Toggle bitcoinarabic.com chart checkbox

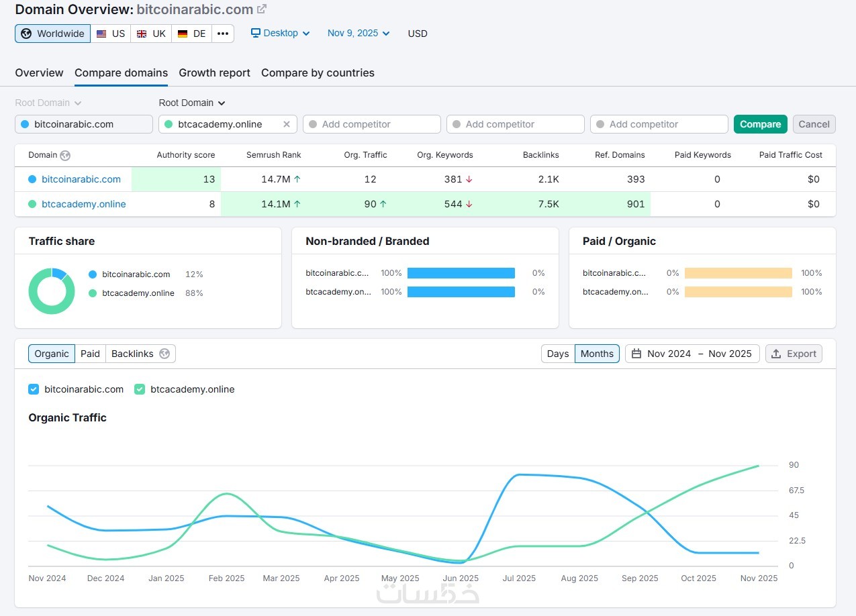pos(34,389)
